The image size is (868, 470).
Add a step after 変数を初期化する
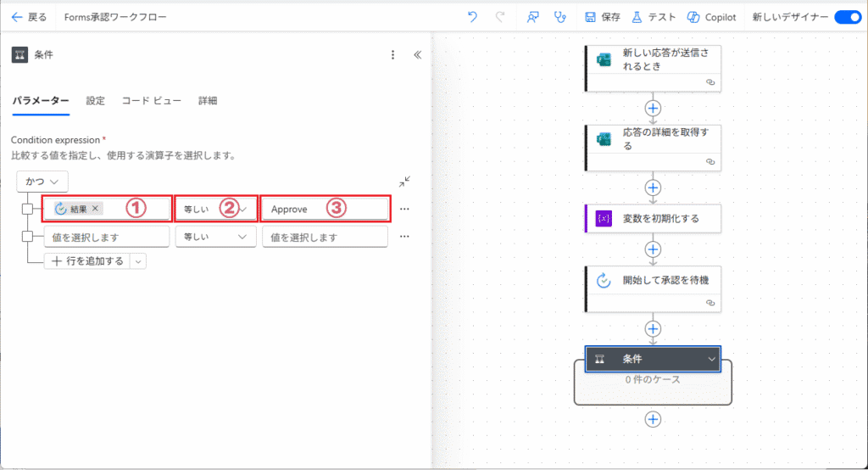pyautogui.click(x=653, y=249)
